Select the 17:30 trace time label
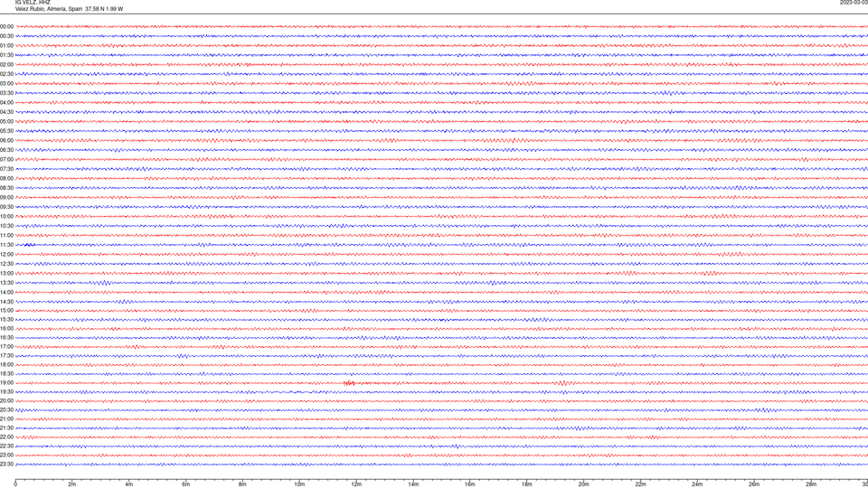868x488 pixels. pos(6,356)
